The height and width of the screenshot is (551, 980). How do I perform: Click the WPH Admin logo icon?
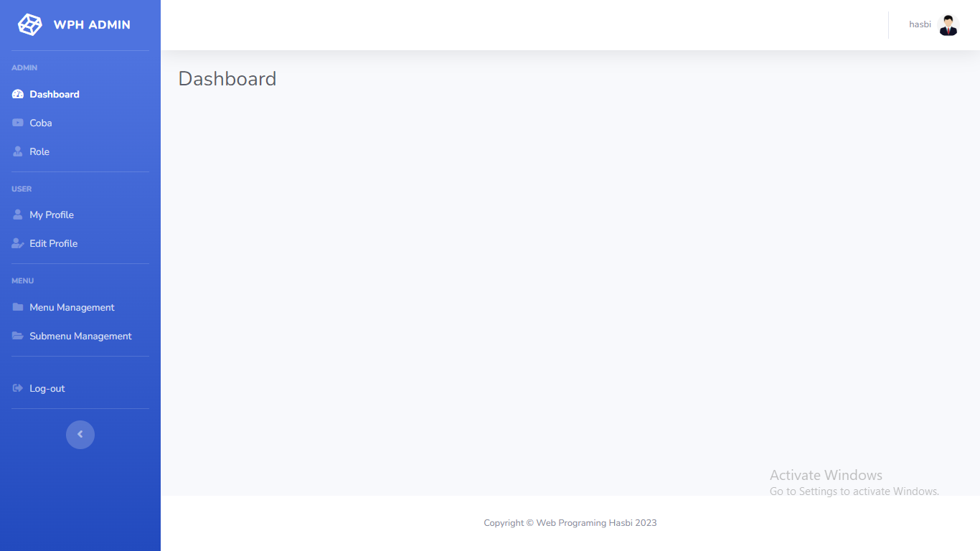[29, 24]
